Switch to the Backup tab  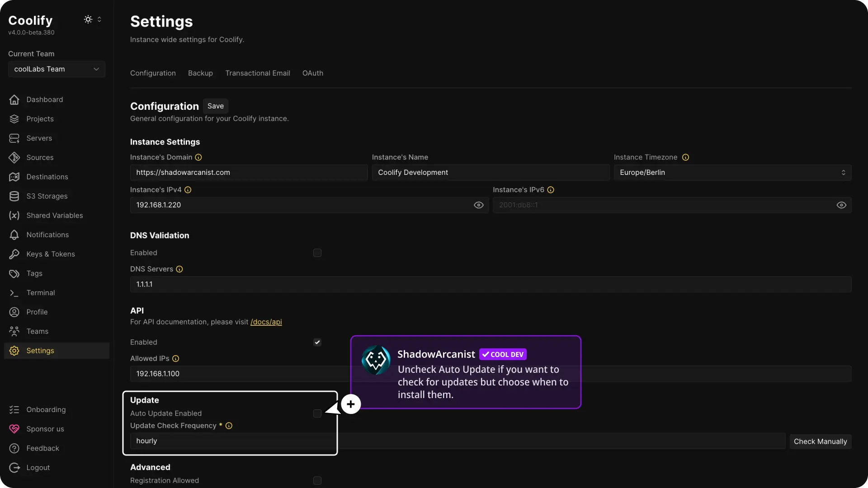[200, 73]
